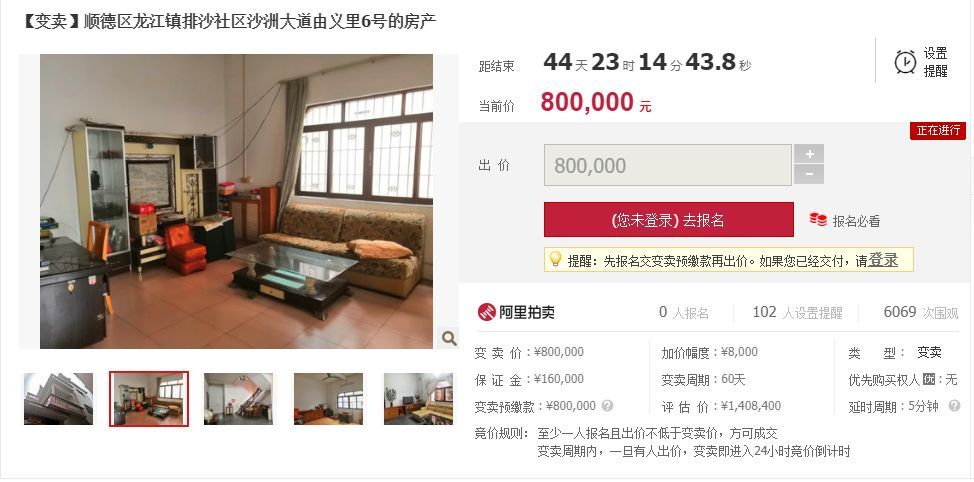Click the magnifier zoom icon on photo
Screen dimensions: 974x482
click(448, 338)
